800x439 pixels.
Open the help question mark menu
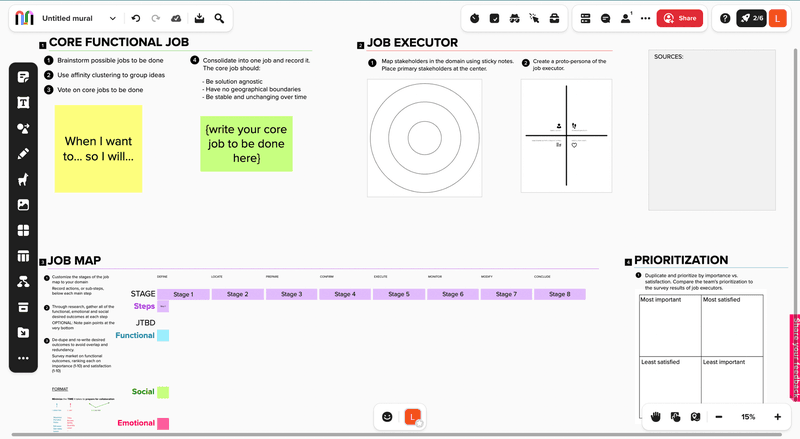point(725,18)
